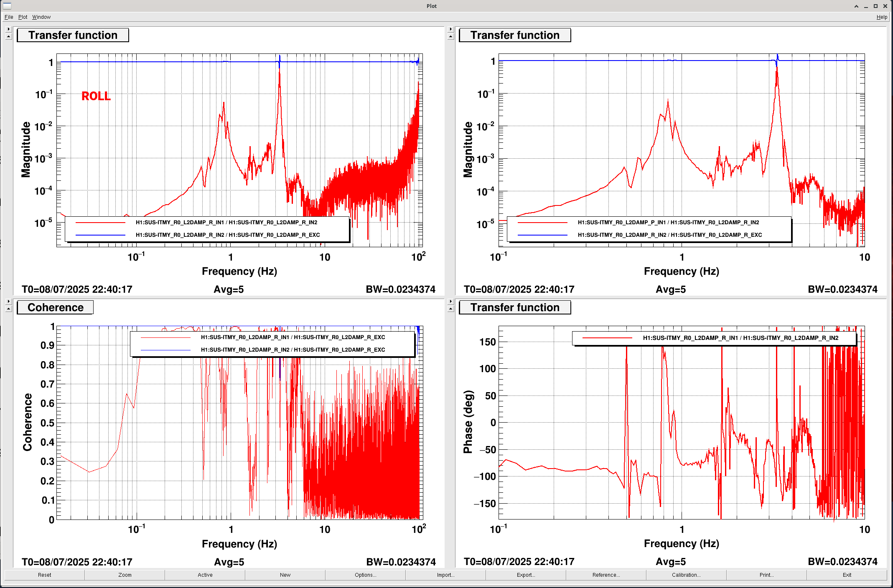Click the Coherence plot title box
The image size is (893, 588).
coord(55,308)
